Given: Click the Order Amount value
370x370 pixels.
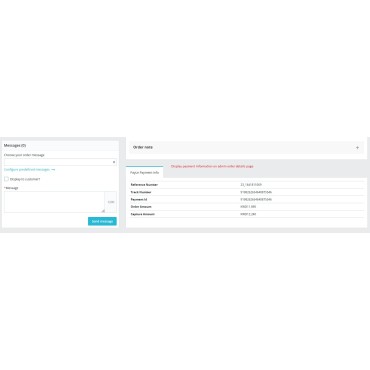Looking at the screenshot, I should (248, 207).
